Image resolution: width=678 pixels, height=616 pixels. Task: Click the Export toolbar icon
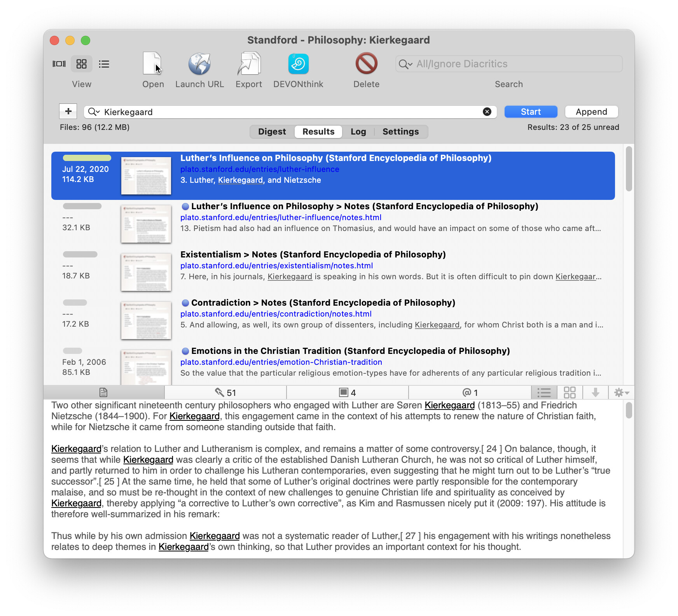249,64
